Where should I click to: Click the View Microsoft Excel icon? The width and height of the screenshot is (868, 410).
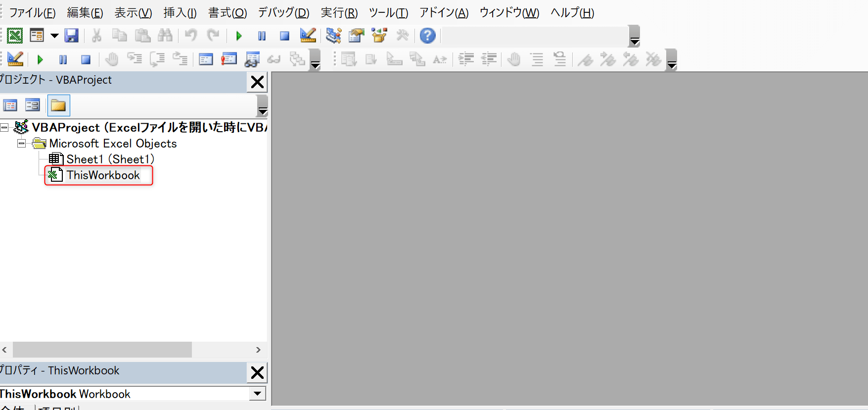coord(15,36)
